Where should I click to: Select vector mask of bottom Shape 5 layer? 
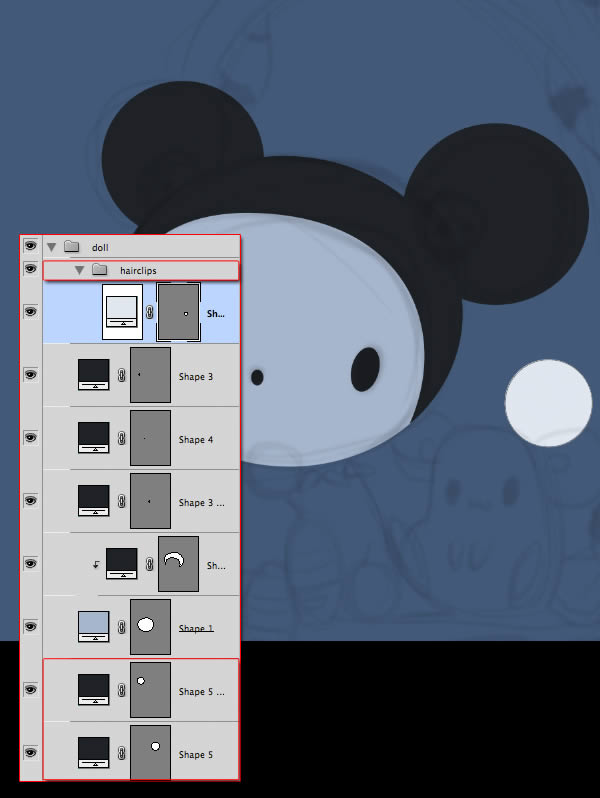[151, 753]
